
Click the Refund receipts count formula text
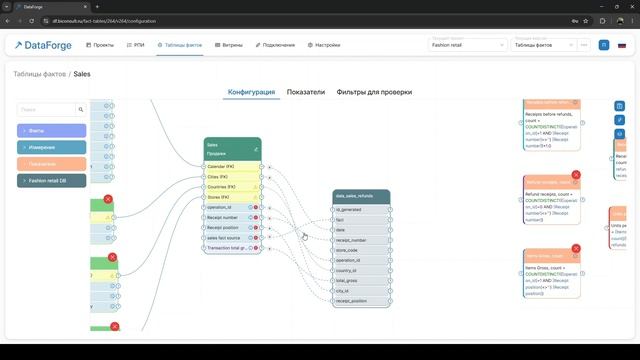coord(551,207)
